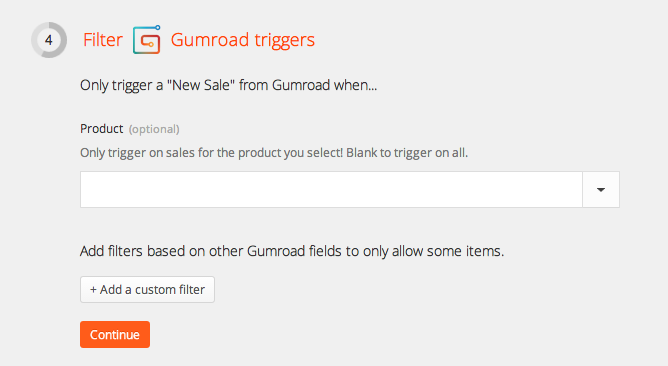Viewport: 668px width, 366px height.
Task: Click the "Blank to trigger on all" hint
Action: click(407, 153)
